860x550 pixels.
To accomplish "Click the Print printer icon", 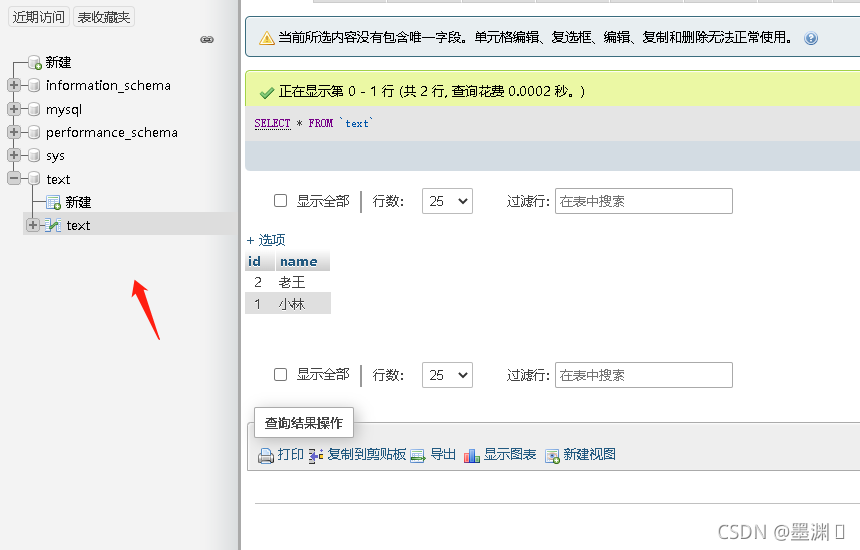I will pyautogui.click(x=266, y=456).
